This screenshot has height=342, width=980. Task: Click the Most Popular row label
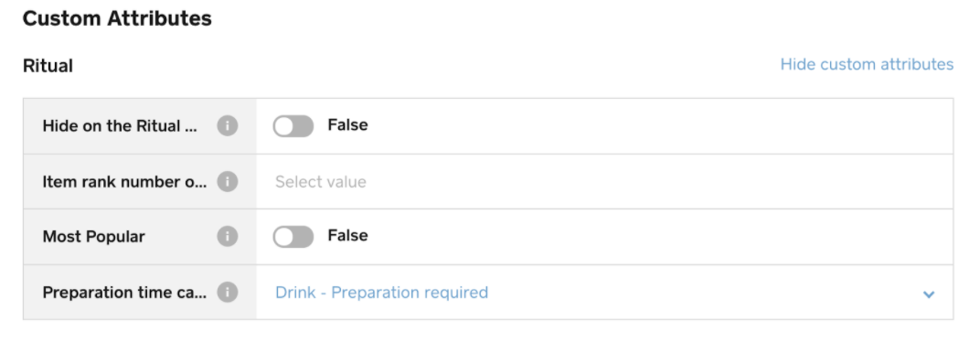coord(94,237)
